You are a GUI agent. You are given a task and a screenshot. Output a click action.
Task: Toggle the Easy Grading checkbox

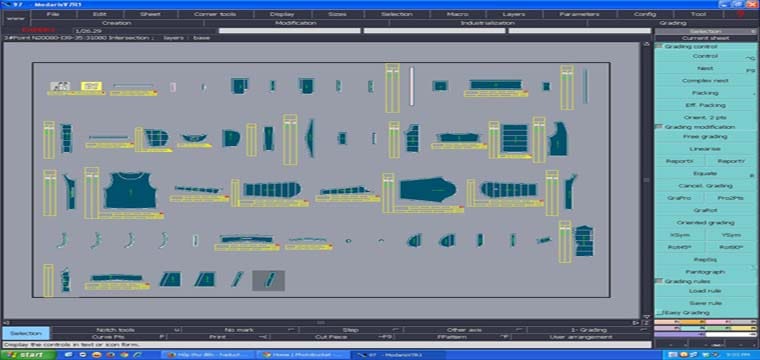click(x=659, y=313)
